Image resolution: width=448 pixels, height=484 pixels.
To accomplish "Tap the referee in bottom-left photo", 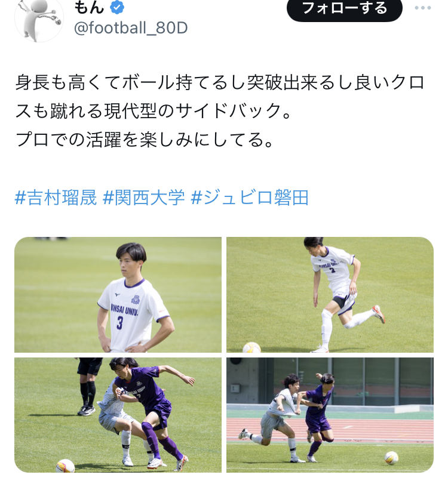I will click(88, 387).
